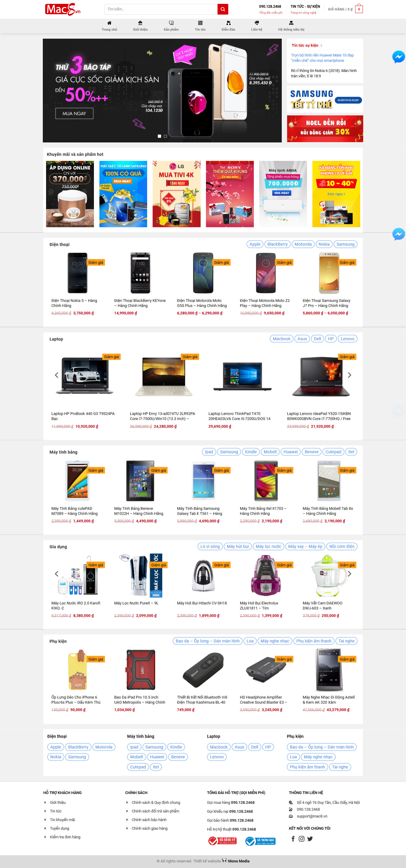This screenshot has height=868, width=406.
Task: Show previous laptops with left arrow
Action: [56, 375]
